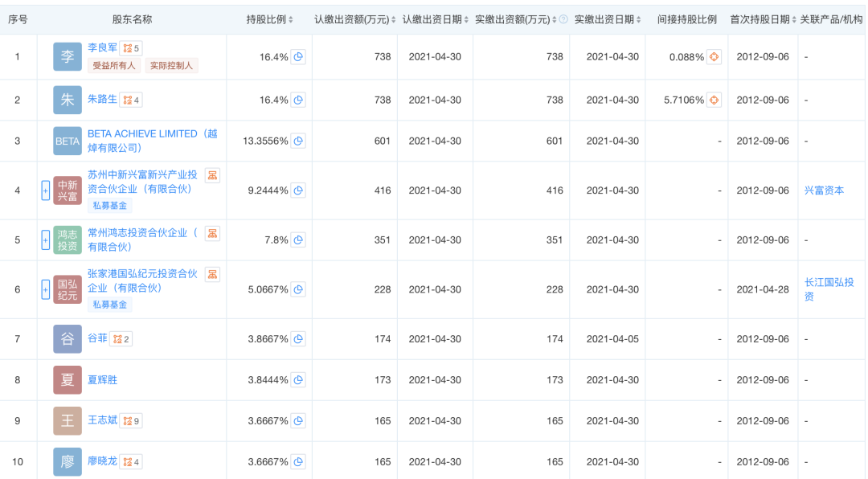Expand row 5 常州鸿志投资 with plus button

click(46, 240)
